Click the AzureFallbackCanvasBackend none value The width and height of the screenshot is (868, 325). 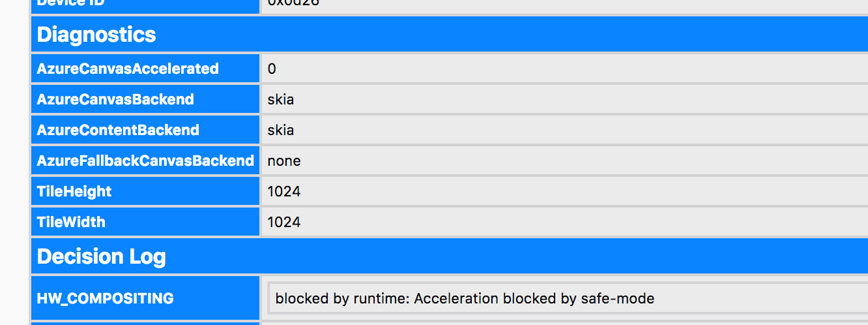284,161
